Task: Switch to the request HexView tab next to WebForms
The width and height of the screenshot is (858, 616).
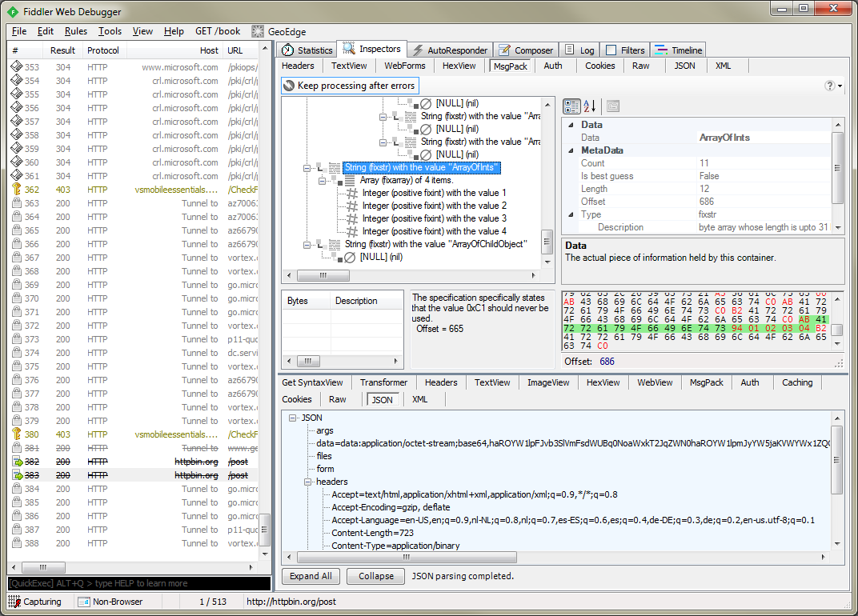Action: [x=459, y=66]
